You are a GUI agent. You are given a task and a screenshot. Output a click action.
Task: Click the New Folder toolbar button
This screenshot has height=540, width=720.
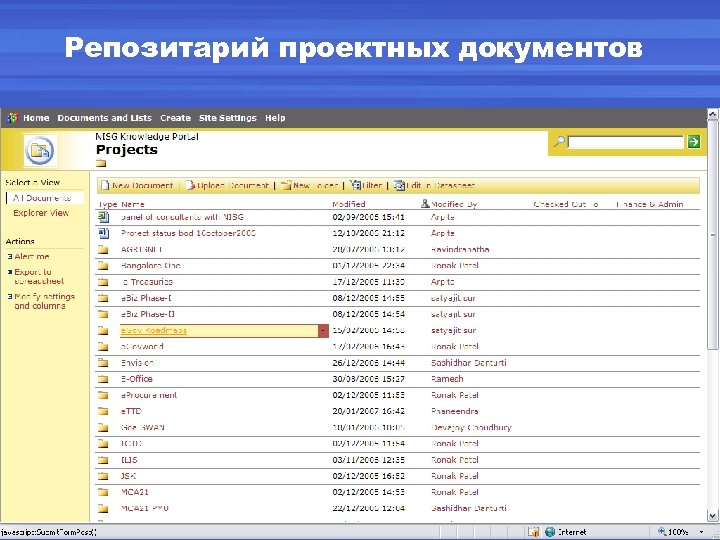click(x=310, y=186)
